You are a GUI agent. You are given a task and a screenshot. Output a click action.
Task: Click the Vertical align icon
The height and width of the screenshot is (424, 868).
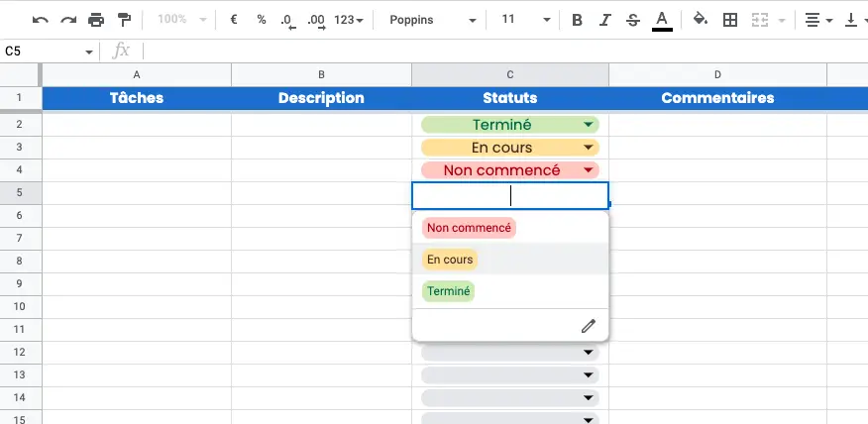[x=850, y=20]
